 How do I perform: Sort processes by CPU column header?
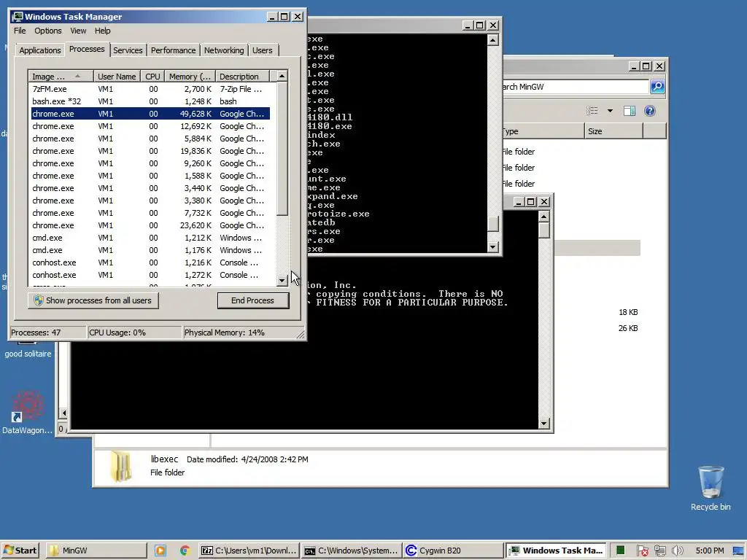[152, 76]
